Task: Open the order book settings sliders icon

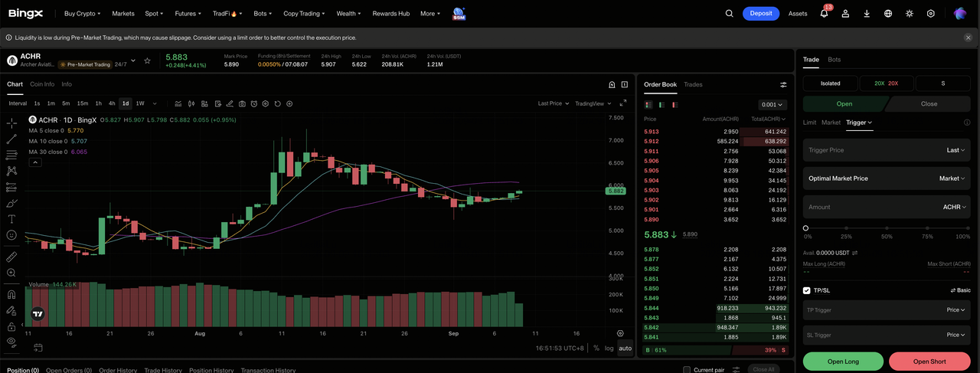Action: pos(783,85)
